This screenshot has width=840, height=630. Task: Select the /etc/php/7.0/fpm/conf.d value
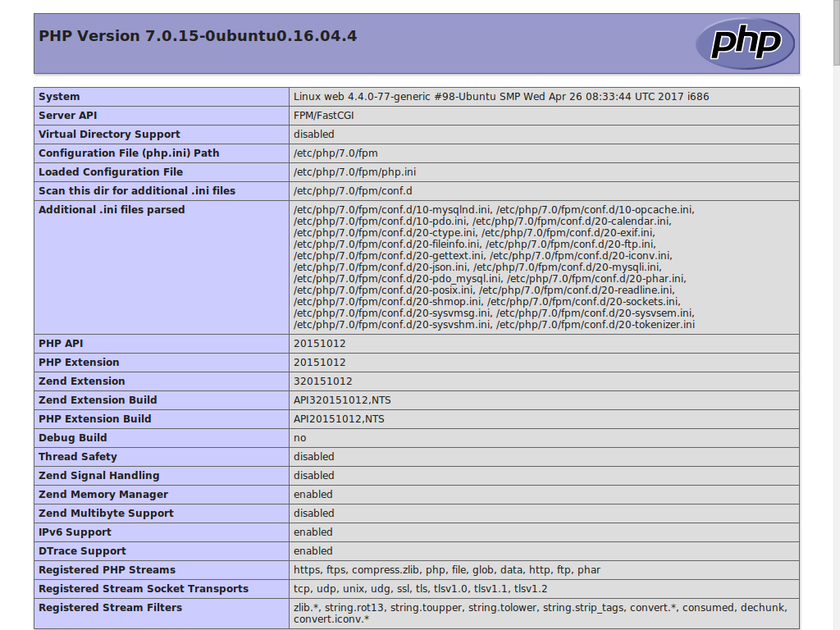(x=353, y=190)
